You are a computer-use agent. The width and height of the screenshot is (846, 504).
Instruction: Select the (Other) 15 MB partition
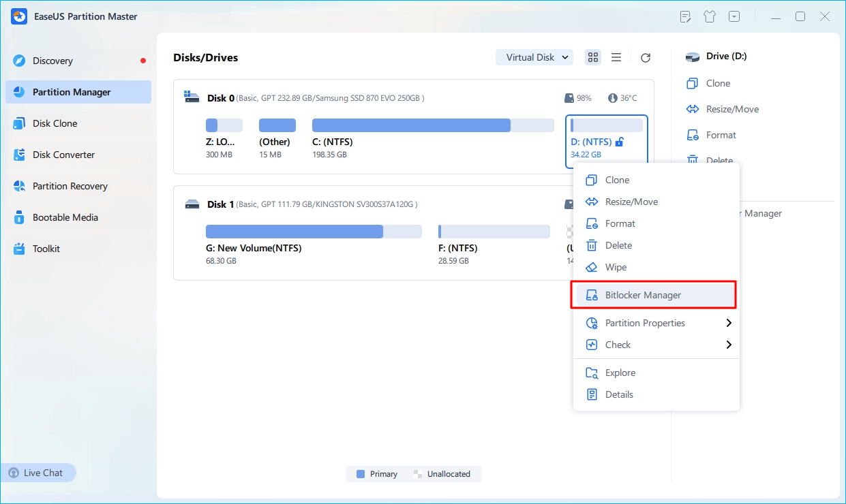(x=277, y=139)
